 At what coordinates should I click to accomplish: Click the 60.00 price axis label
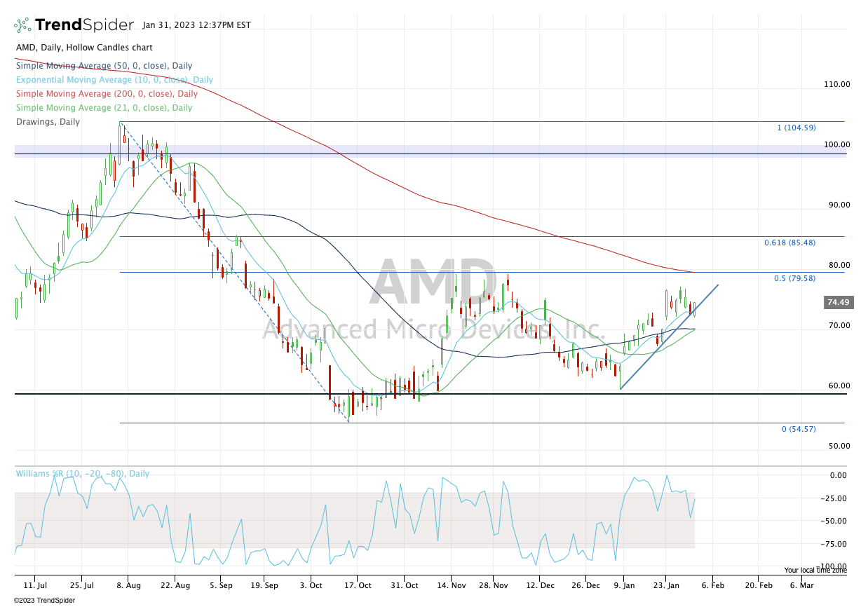[839, 386]
